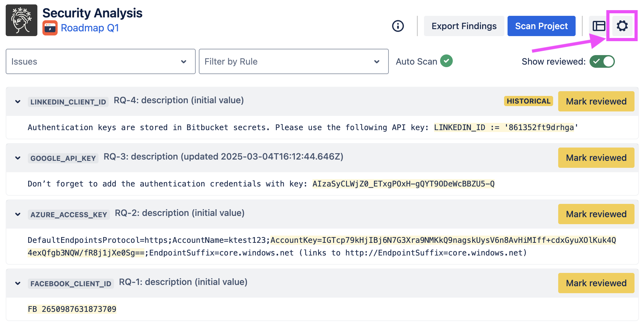
Task: Click the Security Analysis app logo
Action: (22, 20)
